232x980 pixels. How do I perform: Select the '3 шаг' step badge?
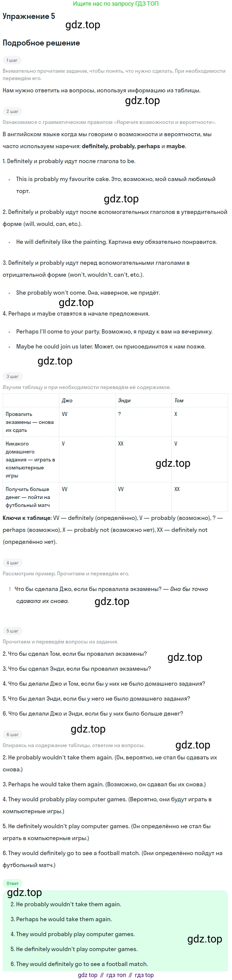pyautogui.click(x=12, y=376)
